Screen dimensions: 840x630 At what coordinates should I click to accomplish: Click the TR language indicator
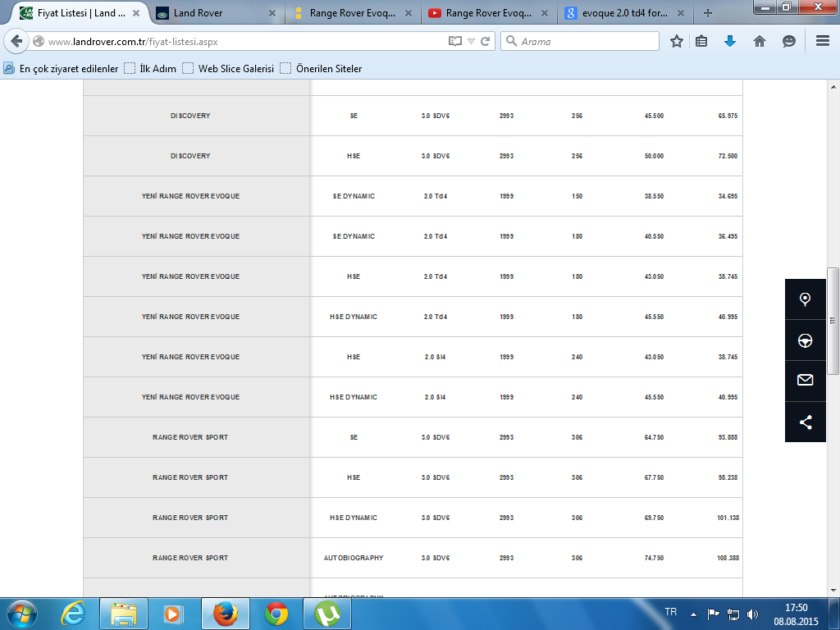pyautogui.click(x=670, y=612)
